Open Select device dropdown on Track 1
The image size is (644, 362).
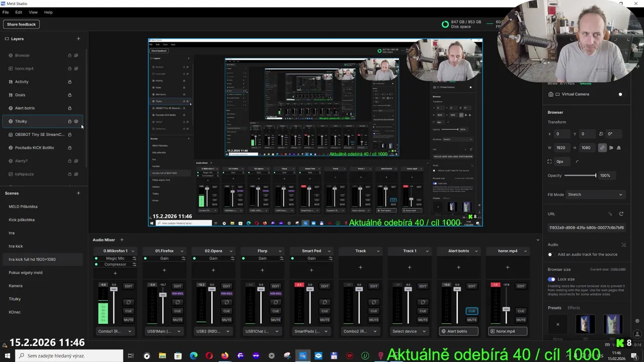click(410, 331)
